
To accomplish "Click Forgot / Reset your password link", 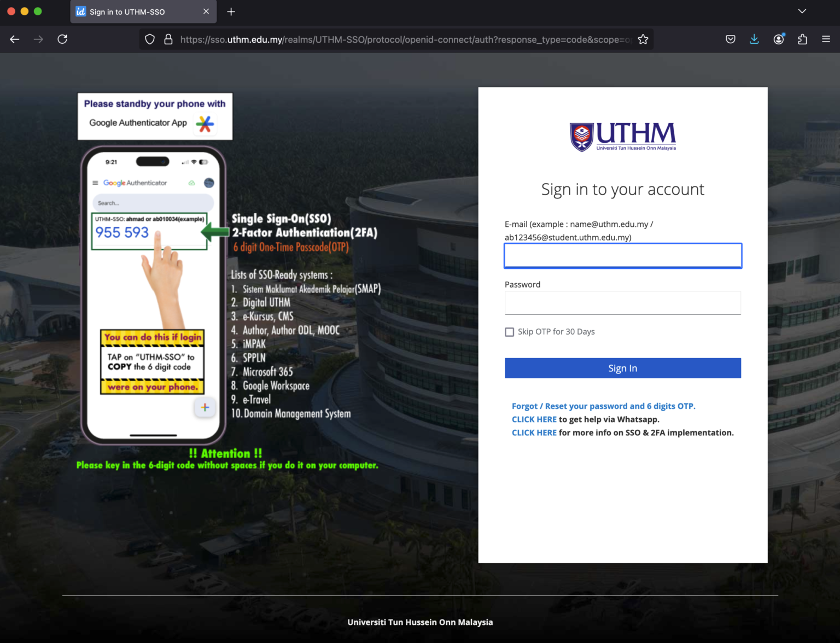I will 603,406.
